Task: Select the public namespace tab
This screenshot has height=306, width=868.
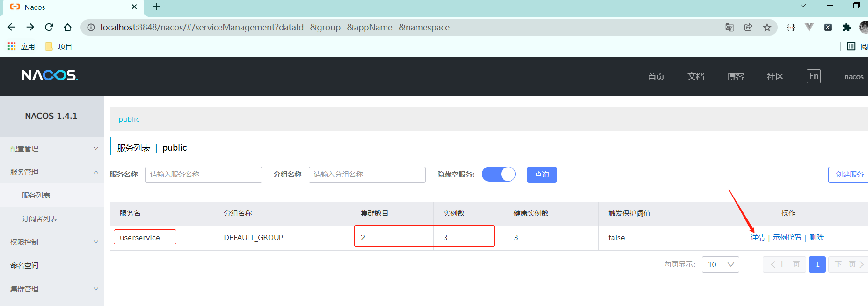Action: (129, 119)
